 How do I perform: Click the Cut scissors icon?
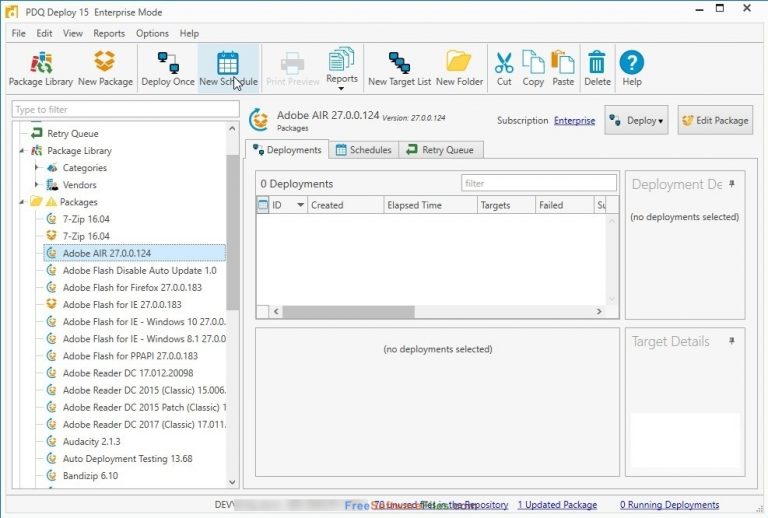click(504, 69)
